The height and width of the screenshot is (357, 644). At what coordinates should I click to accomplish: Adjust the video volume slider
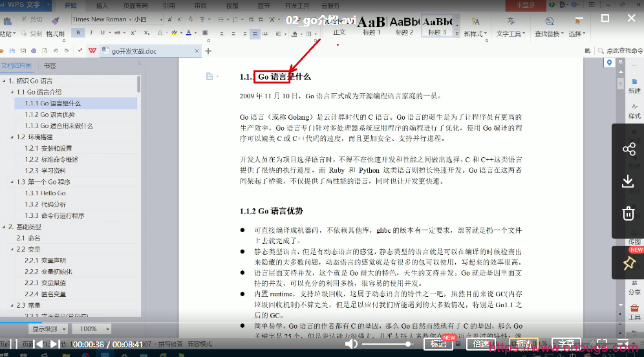(x=388, y=344)
